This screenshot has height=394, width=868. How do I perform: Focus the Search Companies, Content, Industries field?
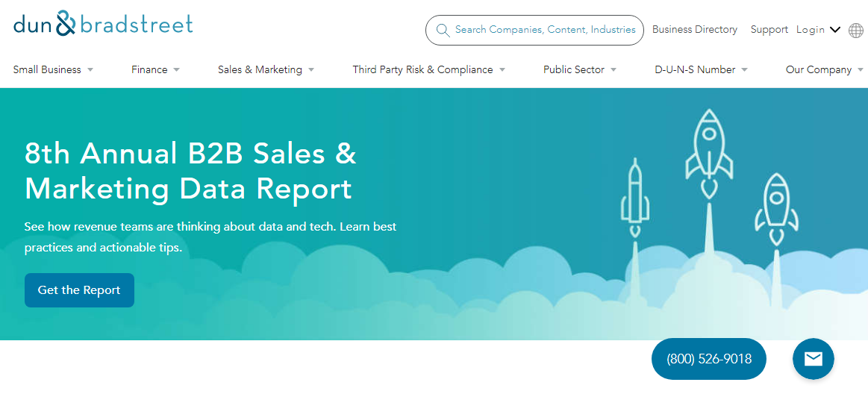point(534,30)
